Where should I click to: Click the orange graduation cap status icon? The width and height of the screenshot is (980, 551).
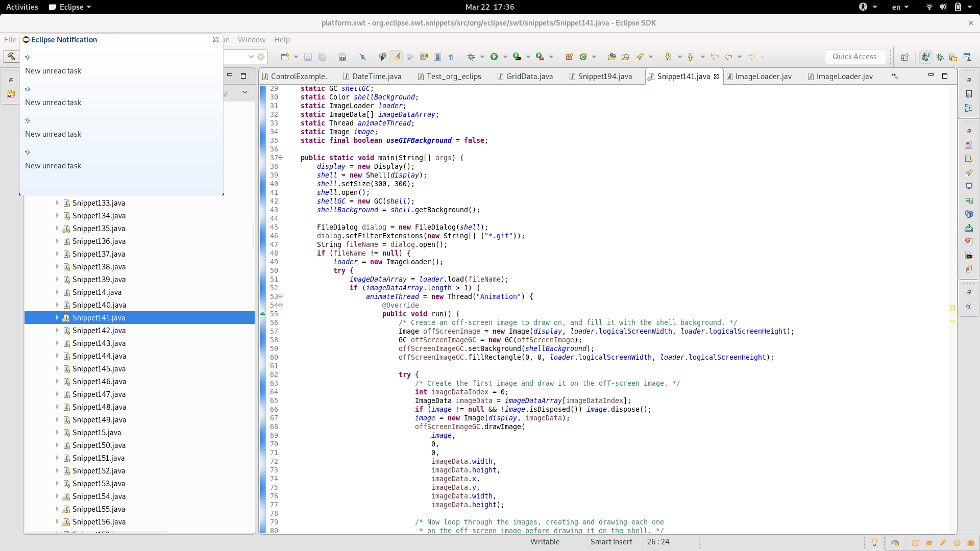coord(929,543)
